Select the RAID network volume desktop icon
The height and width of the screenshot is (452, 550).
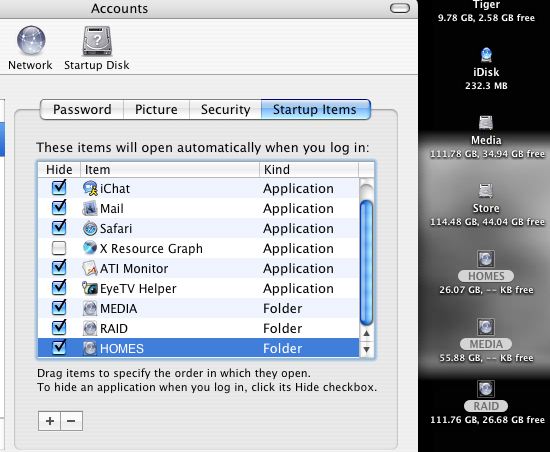point(486,389)
